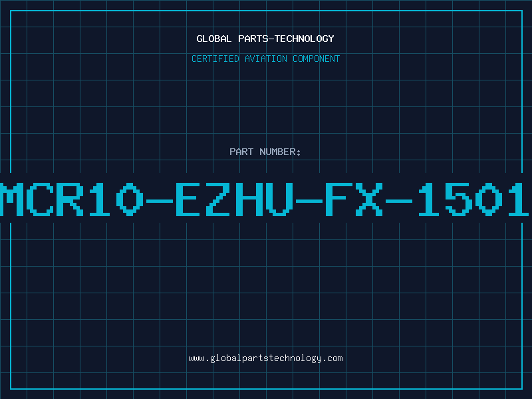532x399 pixels.
Task: Click the 1501 segment of part number
Action: (x=473, y=199)
